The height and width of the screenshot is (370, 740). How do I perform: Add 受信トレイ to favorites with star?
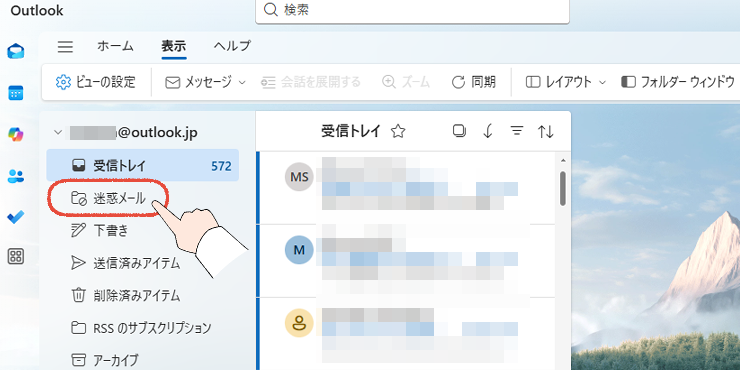point(398,132)
